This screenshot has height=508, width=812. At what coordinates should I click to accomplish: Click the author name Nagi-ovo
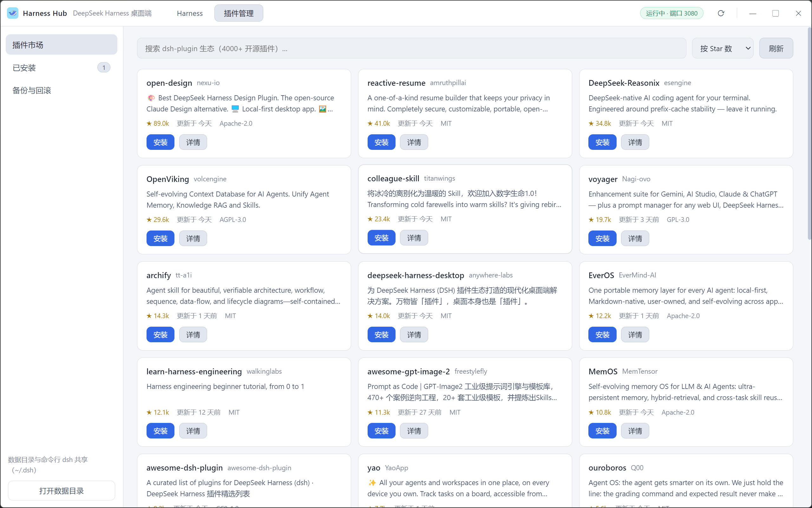[x=636, y=179]
